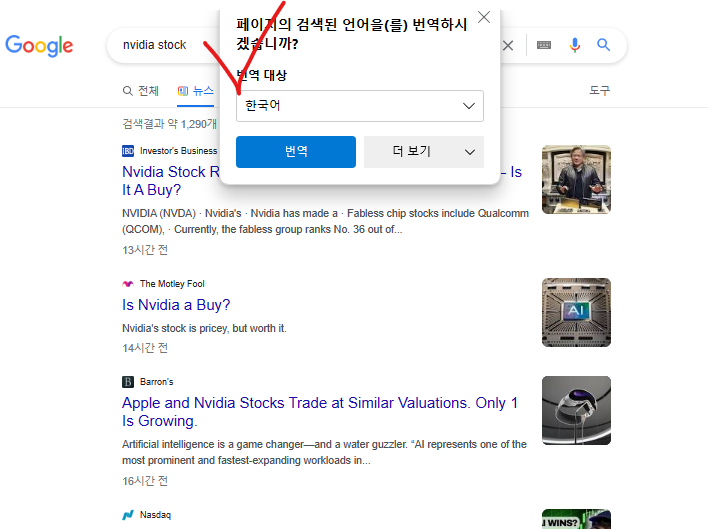
Task: Clear the search box with the X icon
Action: point(508,45)
